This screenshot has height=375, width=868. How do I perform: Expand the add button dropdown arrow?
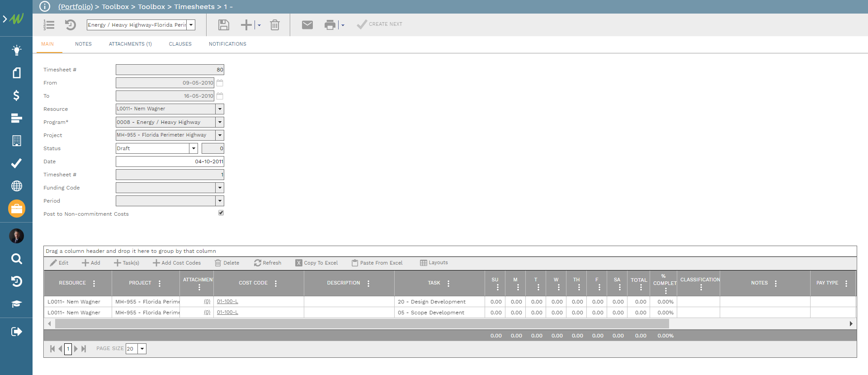click(259, 25)
